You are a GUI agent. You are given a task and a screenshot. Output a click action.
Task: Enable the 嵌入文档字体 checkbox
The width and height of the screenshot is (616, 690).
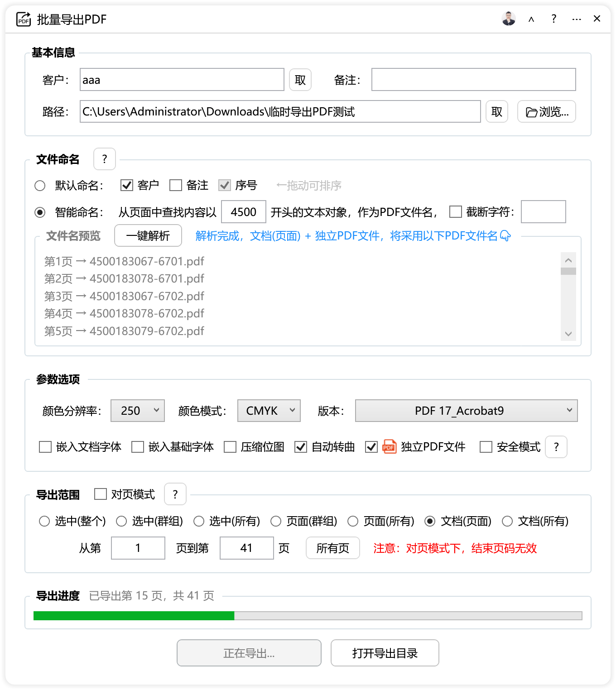45,447
